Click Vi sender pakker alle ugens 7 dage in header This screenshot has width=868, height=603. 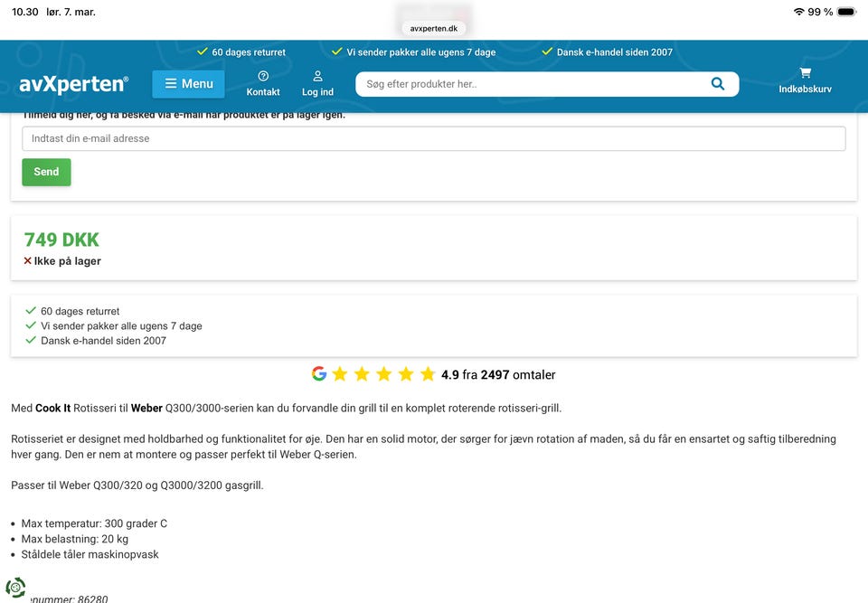pyautogui.click(x=420, y=52)
